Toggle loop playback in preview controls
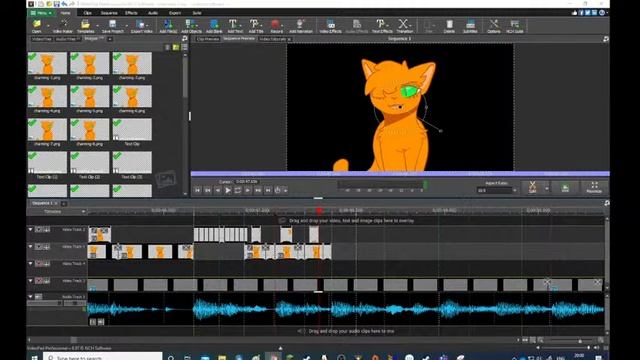 pos(238,190)
